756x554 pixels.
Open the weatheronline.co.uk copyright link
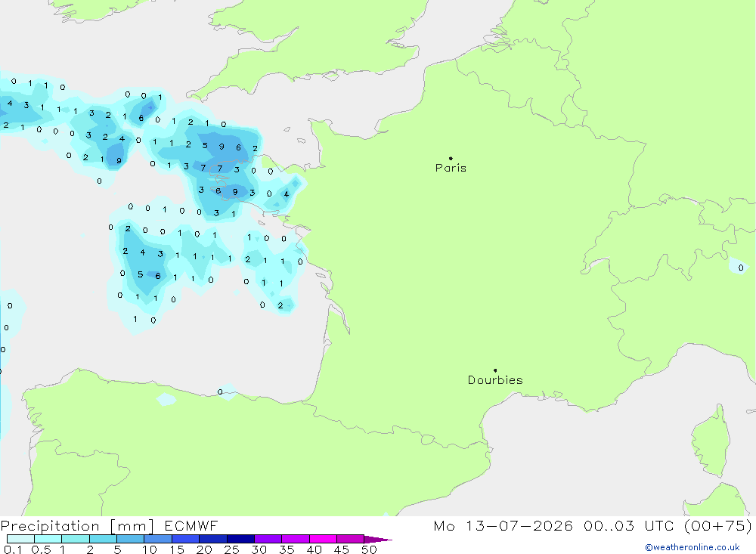pyautogui.click(x=692, y=547)
